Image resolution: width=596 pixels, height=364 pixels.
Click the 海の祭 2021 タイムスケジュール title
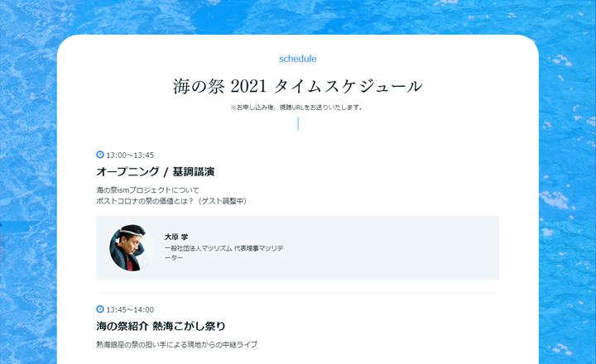(298, 86)
